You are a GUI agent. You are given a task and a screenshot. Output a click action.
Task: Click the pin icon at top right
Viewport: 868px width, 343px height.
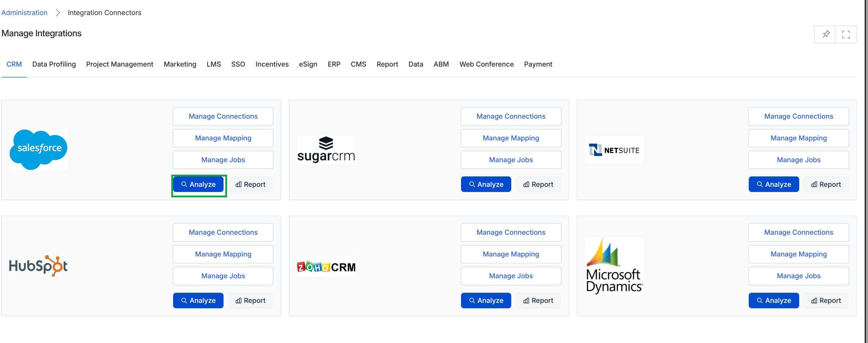[825, 34]
